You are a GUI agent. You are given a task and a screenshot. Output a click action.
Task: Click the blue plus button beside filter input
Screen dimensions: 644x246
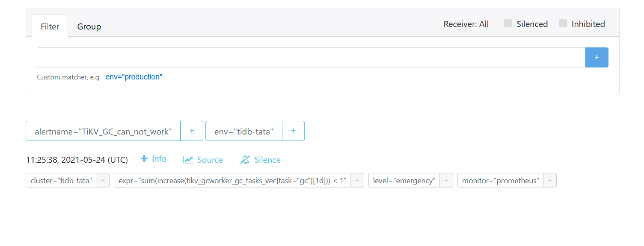pyautogui.click(x=597, y=57)
